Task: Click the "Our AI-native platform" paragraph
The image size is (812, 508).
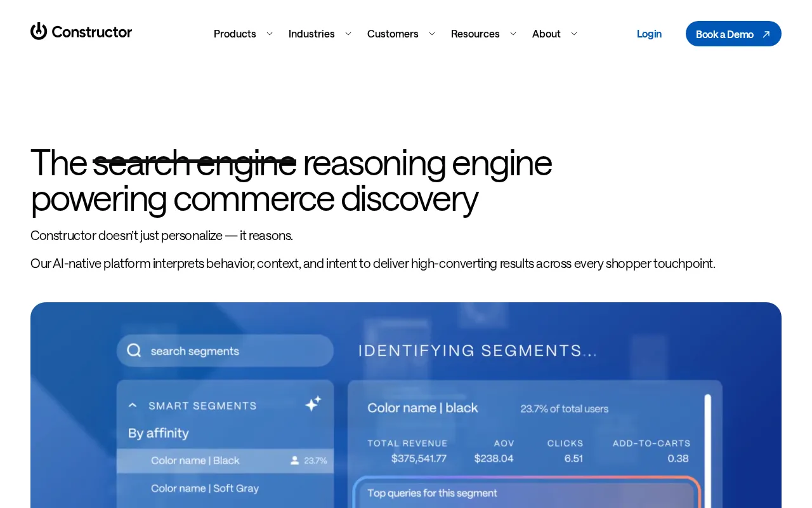Action: pyautogui.click(x=373, y=264)
